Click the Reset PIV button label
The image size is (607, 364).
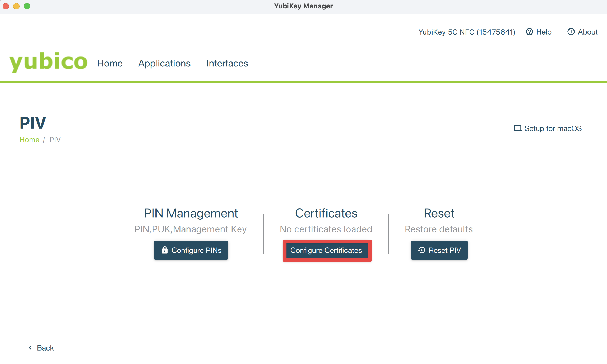(445, 250)
